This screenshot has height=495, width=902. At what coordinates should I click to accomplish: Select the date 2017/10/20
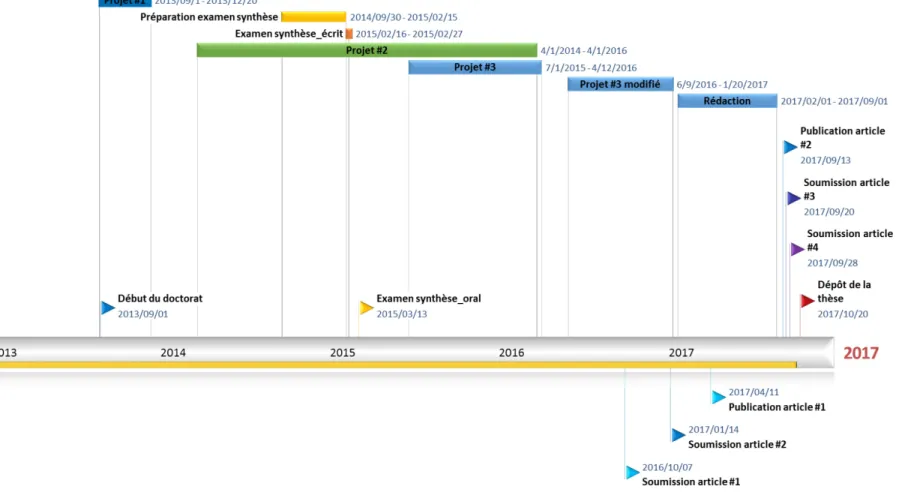[x=843, y=314]
